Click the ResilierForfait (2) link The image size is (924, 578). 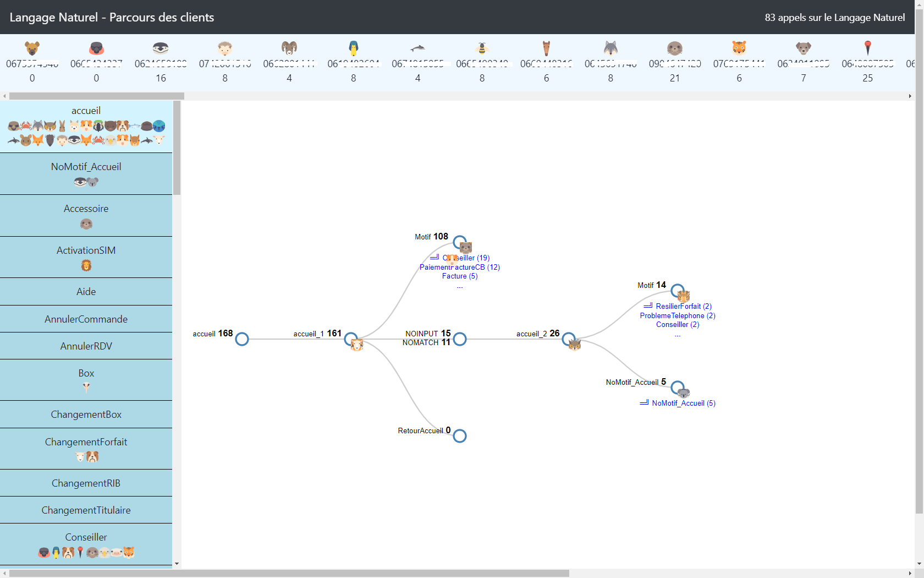[x=684, y=306]
